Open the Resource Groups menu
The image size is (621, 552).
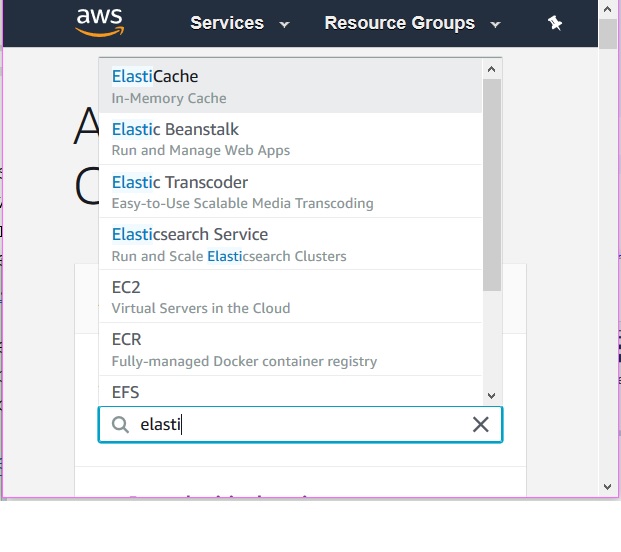click(399, 23)
